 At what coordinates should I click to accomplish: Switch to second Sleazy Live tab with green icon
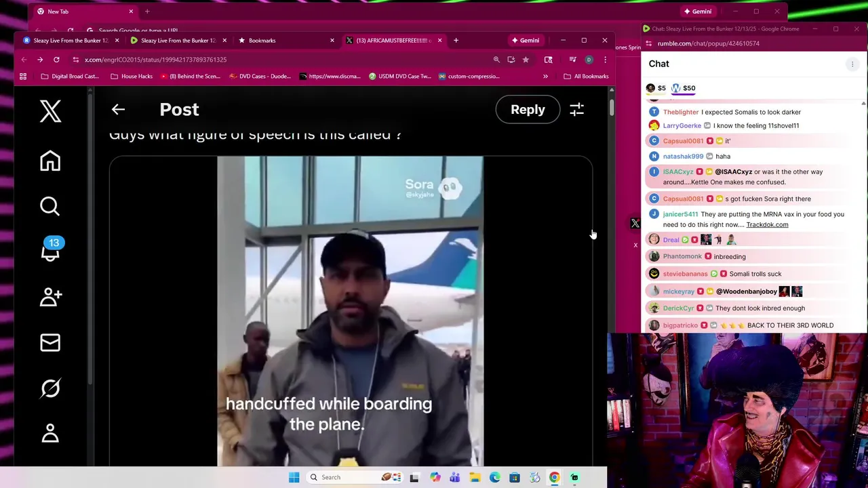point(179,41)
